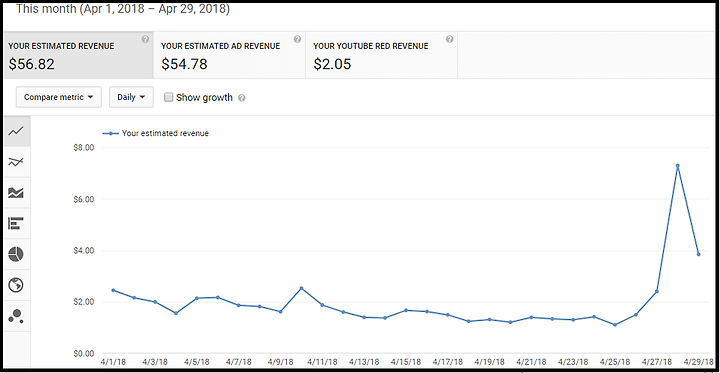Select the Your Estimated Revenue tab
The image size is (720, 373).
(x=78, y=55)
